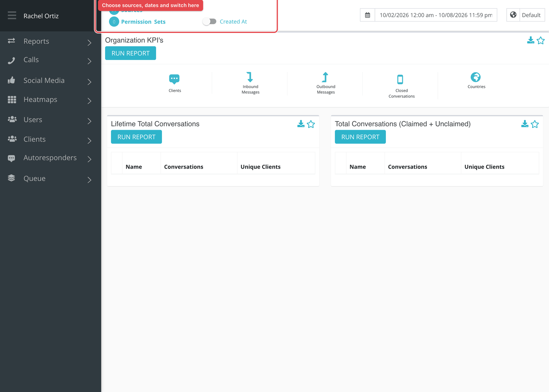Star the Lifetime Total Conversations report
Viewport: 549px width, 392px height.
[x=311, y=124]
